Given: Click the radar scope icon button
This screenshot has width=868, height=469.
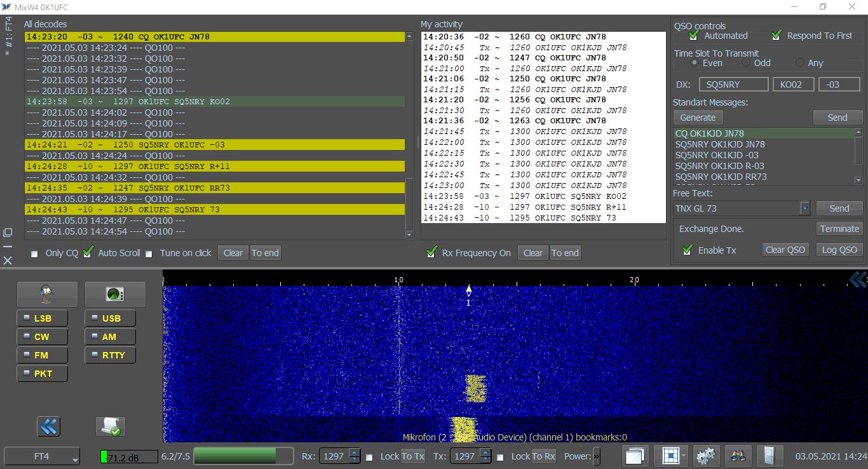Looking at the screenshot, I should [115, 294].
